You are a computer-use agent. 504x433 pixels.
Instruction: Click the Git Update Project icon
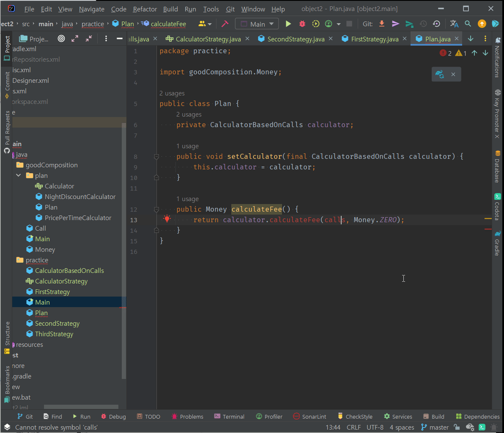click(x=382, y=24)
